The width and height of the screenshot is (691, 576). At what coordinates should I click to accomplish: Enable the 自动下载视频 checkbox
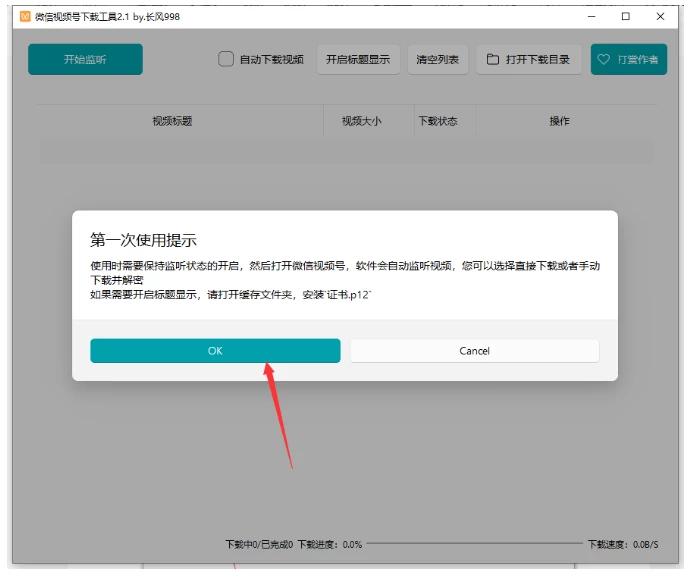(x=226, y=60)
